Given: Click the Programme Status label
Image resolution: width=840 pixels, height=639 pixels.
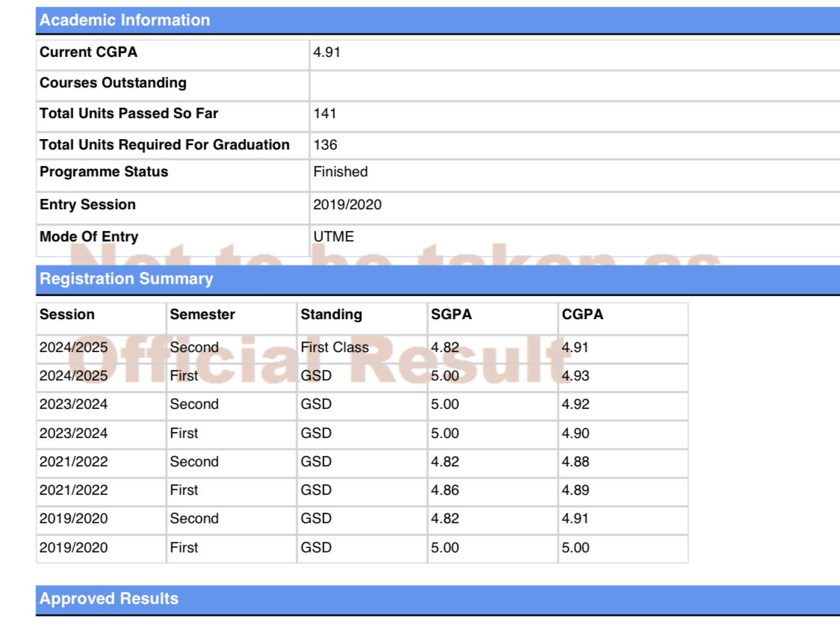Looking at the screenshot, I should tap(104, 172).
